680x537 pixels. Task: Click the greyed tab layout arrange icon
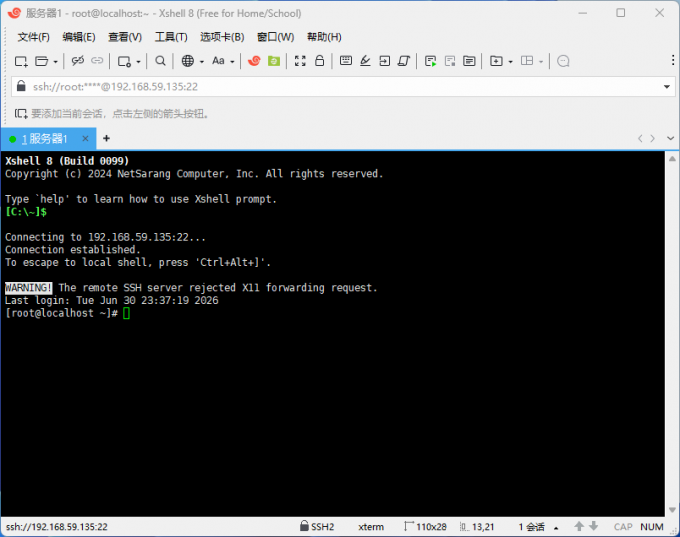pos(527,61)
